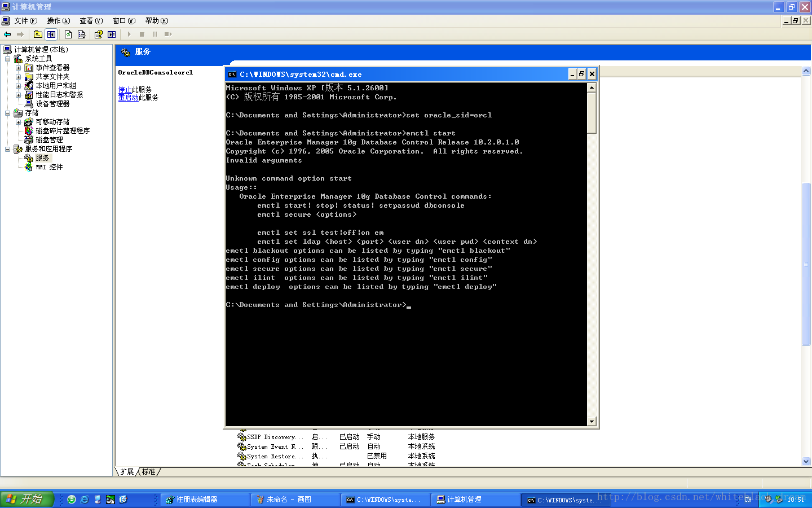Click the Restart service icon
This screenshot has width=812, height=508.
(168, 34)
